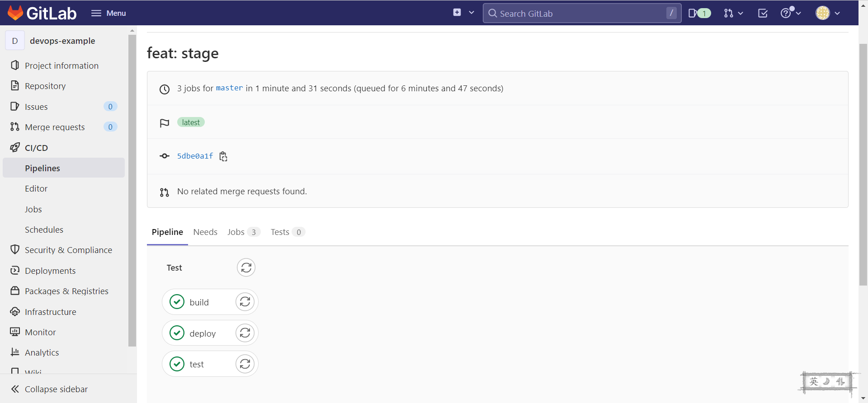Open the master branch link

[x=229, y=88]
